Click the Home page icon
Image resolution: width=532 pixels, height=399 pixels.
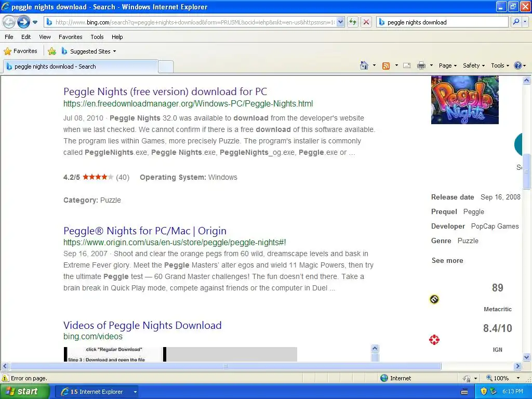[x=364, y=65]
